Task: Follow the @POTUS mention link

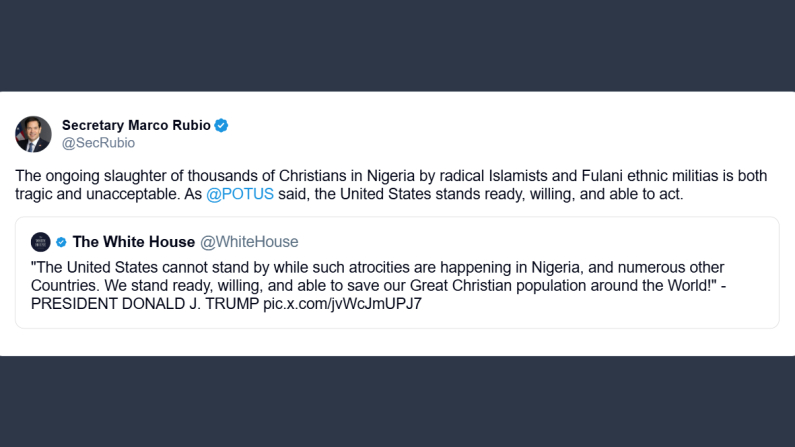Action: click(239, 194)
